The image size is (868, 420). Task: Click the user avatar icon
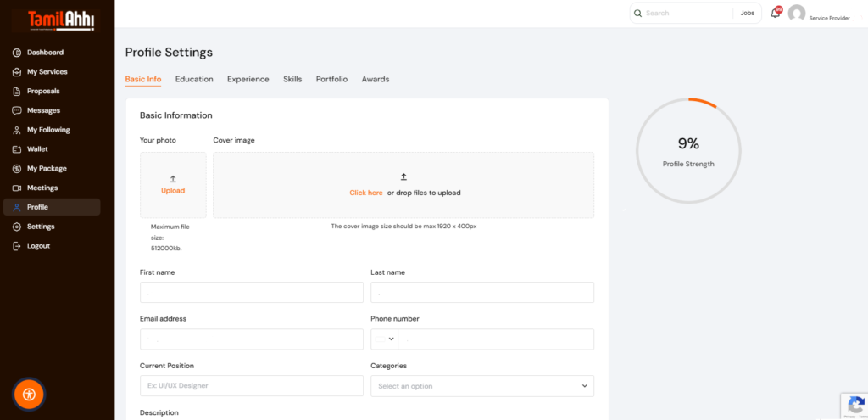[796, 13]
